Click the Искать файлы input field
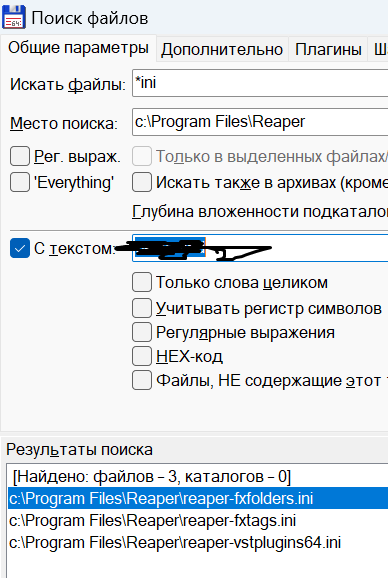Image resolution: width=388 pixels, height=578 pixels. point(260,83)
